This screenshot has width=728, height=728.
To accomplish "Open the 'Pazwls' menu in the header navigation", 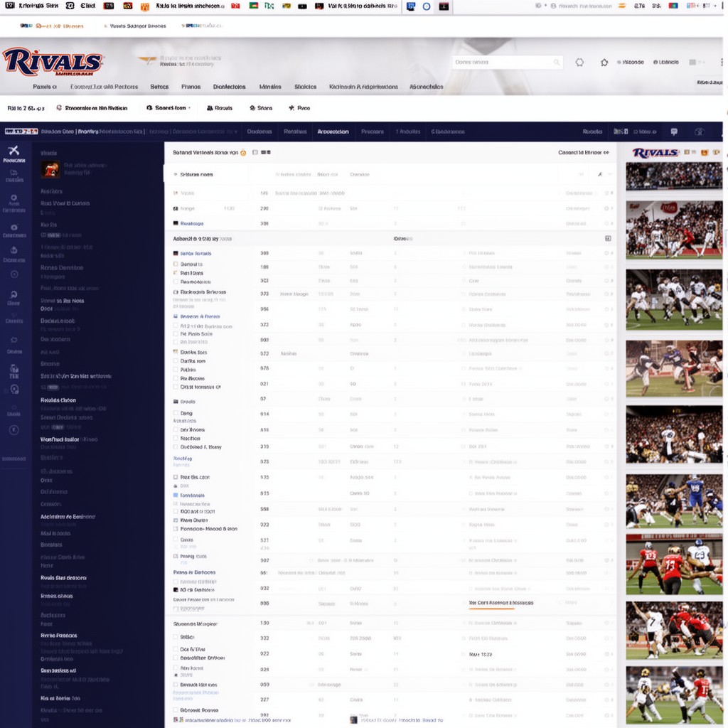I will [x=45, y=87].
